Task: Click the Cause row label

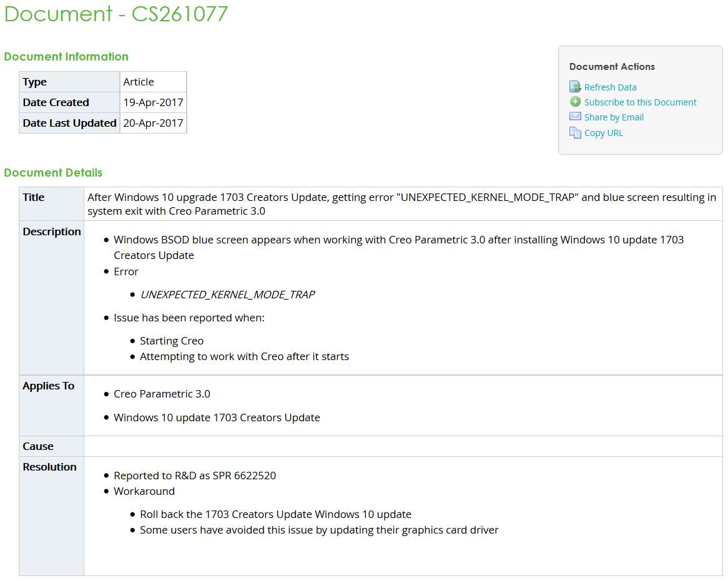Action: pos(38,446)
